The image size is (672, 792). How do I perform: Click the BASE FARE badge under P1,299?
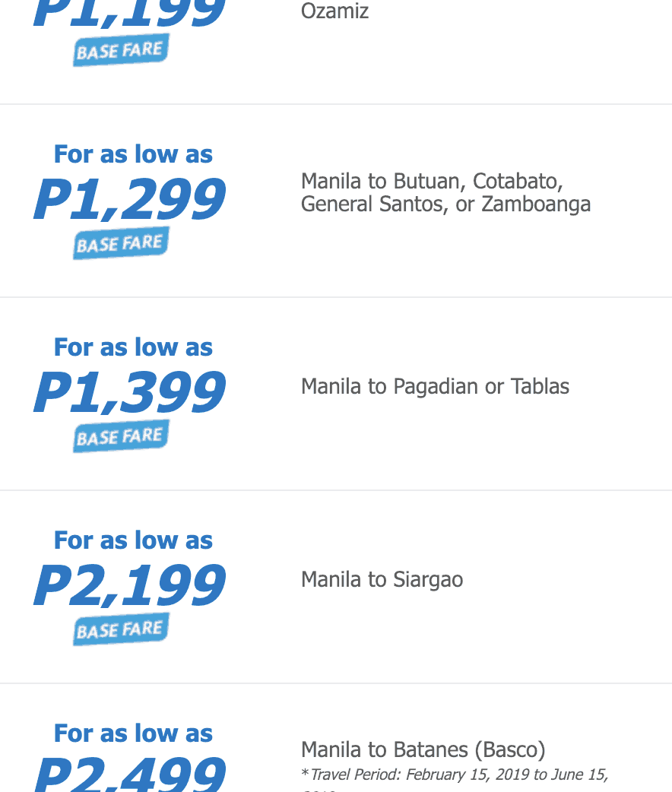coord(121,244)
